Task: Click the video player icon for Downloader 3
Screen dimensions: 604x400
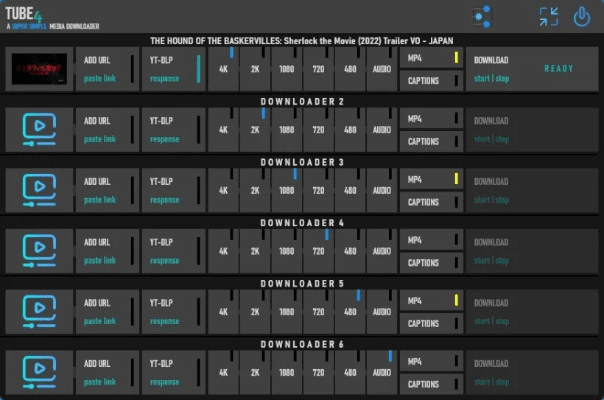Action: pos(39,189)
